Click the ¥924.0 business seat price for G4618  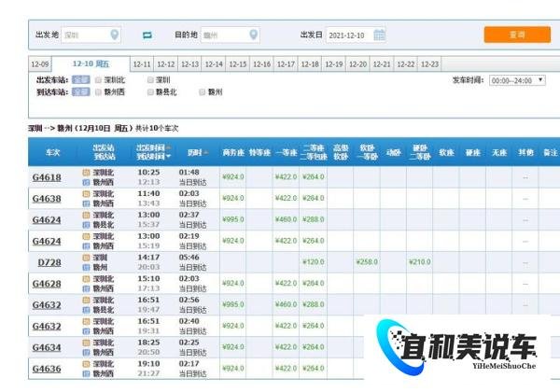click(232, 176)
